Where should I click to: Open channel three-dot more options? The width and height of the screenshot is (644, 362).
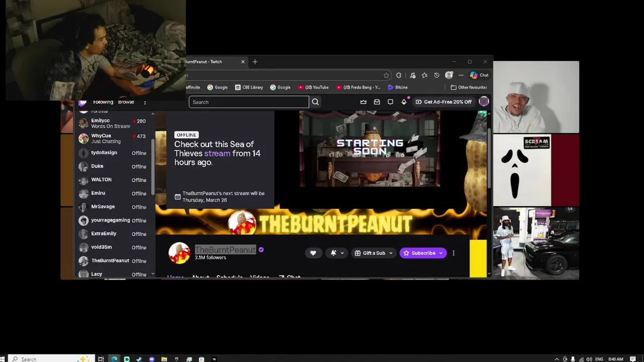coord(453,253)
